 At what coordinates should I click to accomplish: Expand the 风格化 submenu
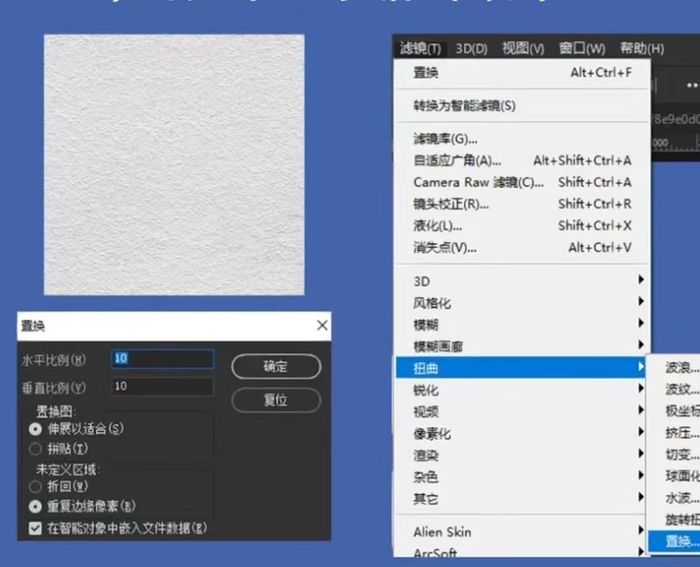[432, 303]
